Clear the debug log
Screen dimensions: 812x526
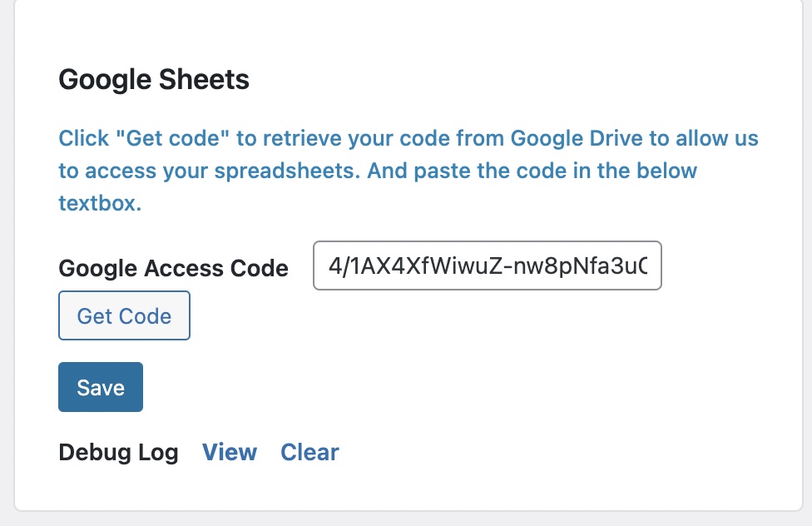pyautogui.click(x=309, y=452)
